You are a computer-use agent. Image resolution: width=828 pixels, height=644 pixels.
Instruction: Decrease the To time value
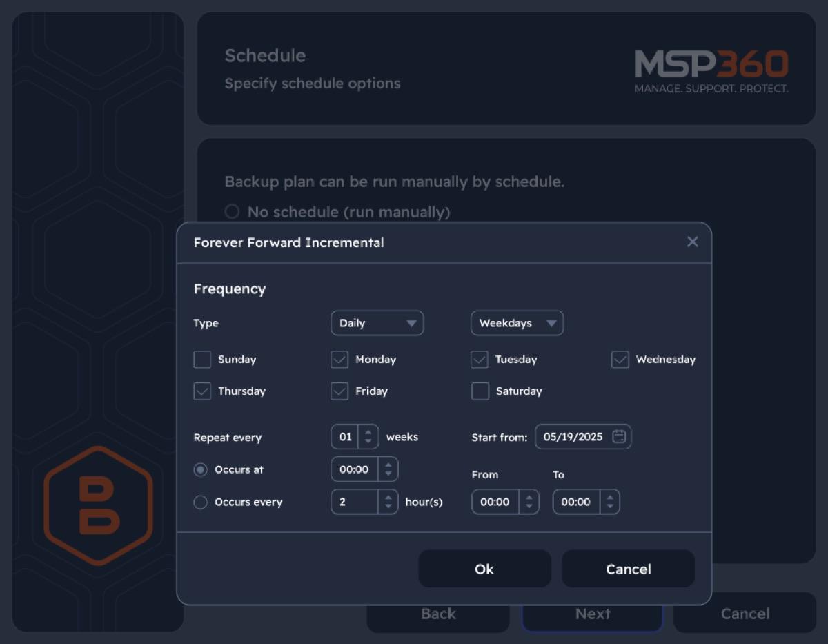click(610, 507)
